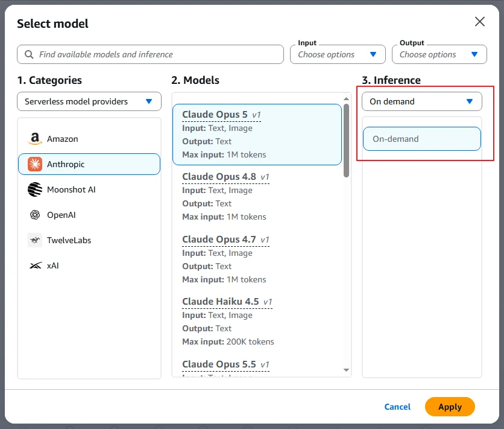
Task: Click Max input 200K tokens text
Action: click(x=228, y=342)
